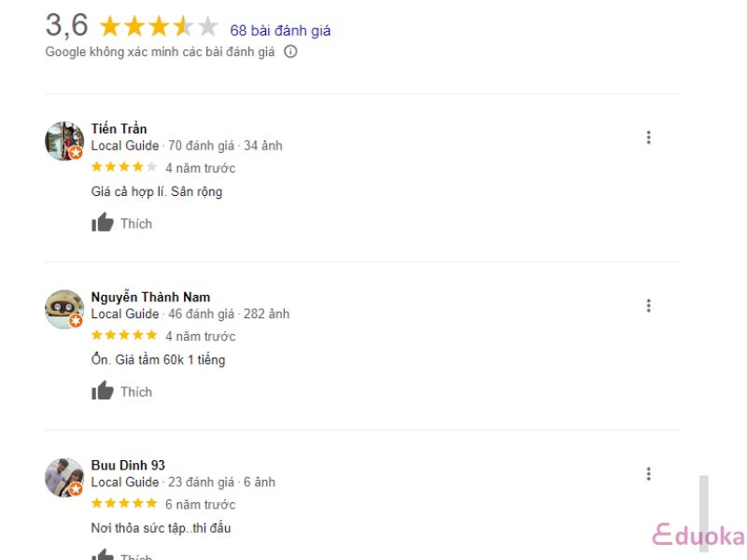Open three-dot menu for Buu Dinh 93 review
This screenshot has height=560, width=747.
[648, 474]
